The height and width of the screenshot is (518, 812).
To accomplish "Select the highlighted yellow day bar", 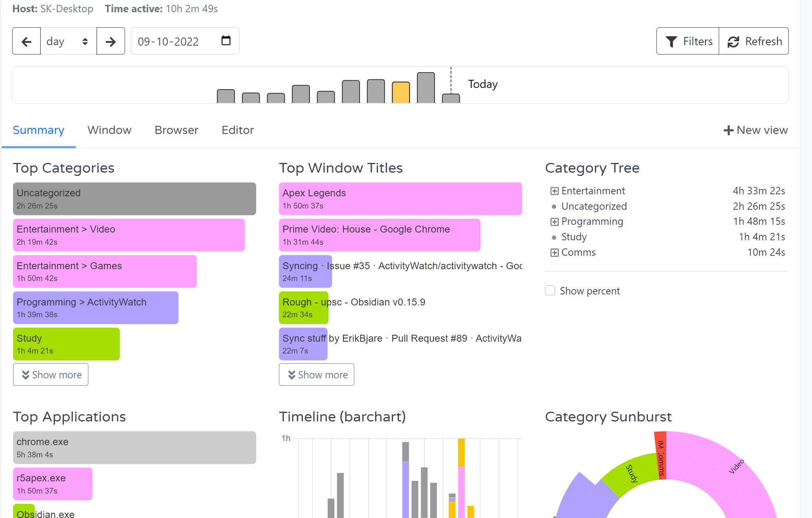I will tap(401, 92).
